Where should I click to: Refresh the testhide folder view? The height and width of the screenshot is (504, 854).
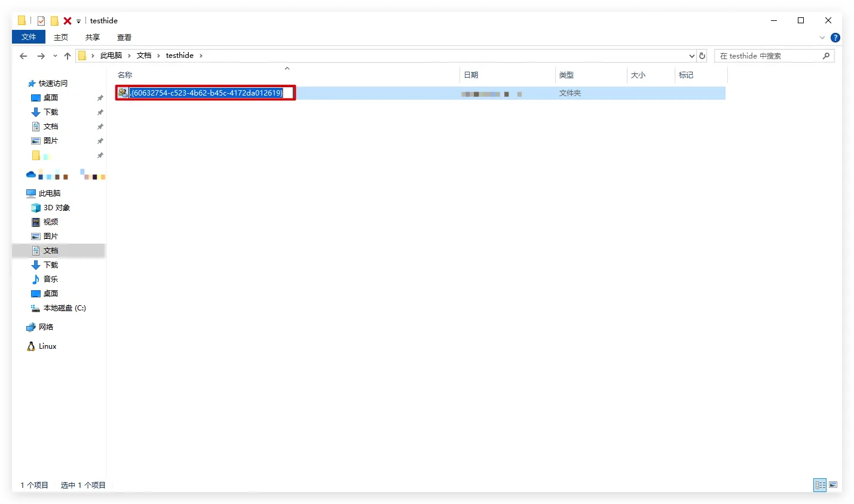click(702, 56)
